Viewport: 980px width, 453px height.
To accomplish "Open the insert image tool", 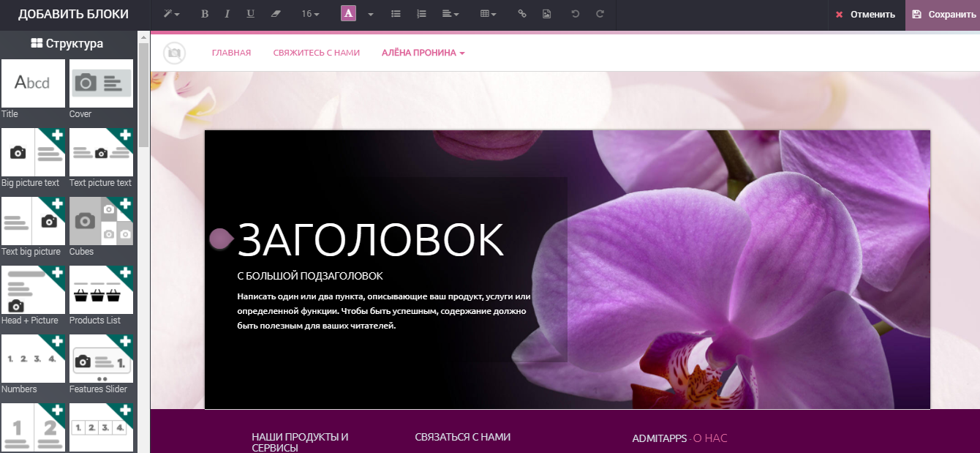I will pyautogui.click(x=547, y=13).
